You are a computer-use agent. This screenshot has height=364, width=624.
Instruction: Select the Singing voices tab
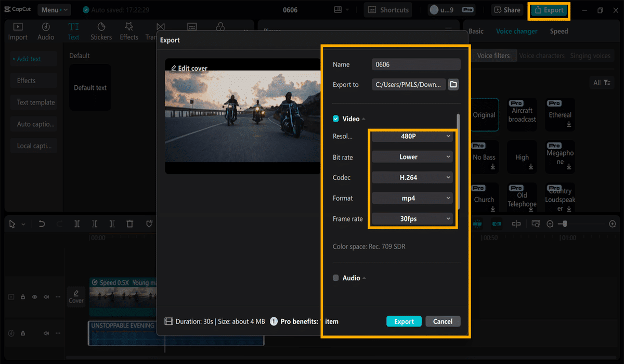coord(590,56)
